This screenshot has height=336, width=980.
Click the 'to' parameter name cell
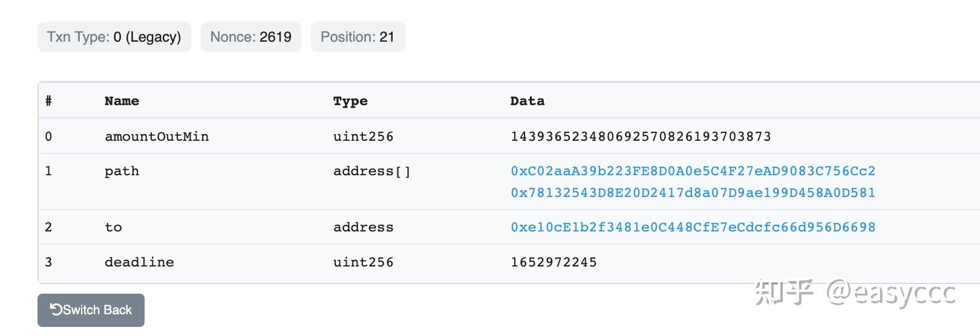coord(113,227)
